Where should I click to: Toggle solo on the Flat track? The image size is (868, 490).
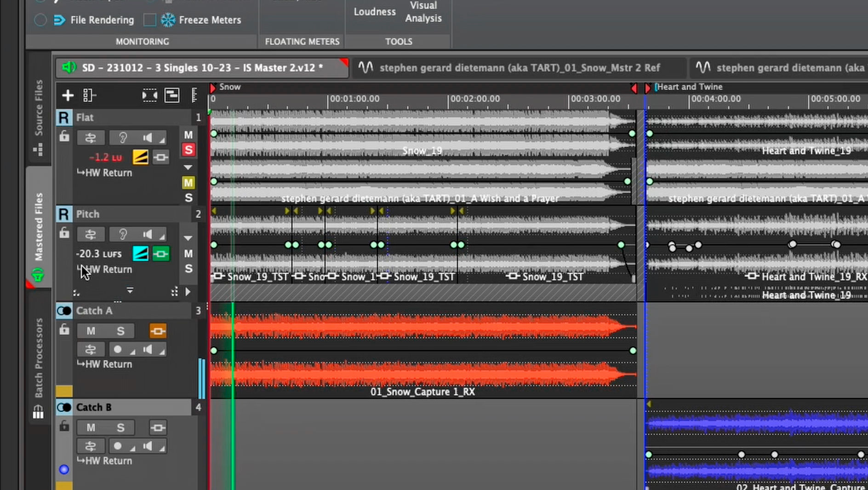point(188,150)
